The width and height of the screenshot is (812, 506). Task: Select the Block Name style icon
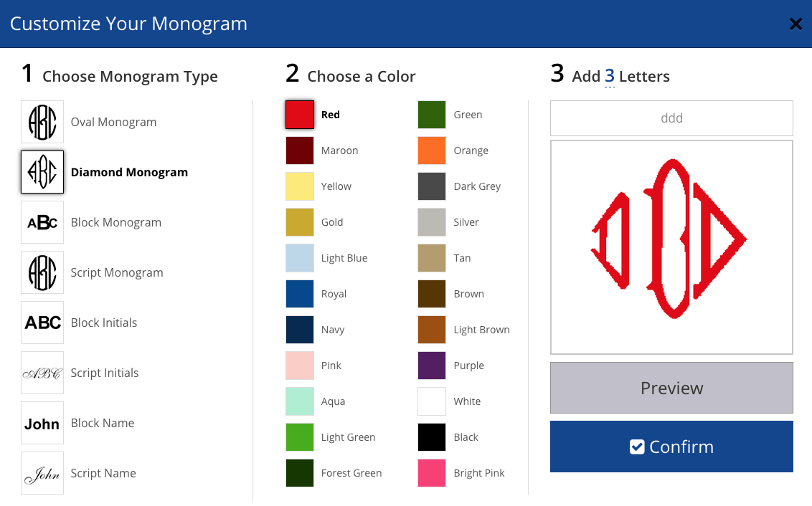[x=42, y=423]
